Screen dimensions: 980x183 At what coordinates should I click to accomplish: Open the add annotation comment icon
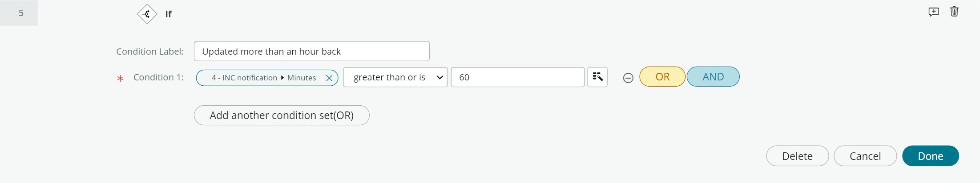(x=934, y=12)
